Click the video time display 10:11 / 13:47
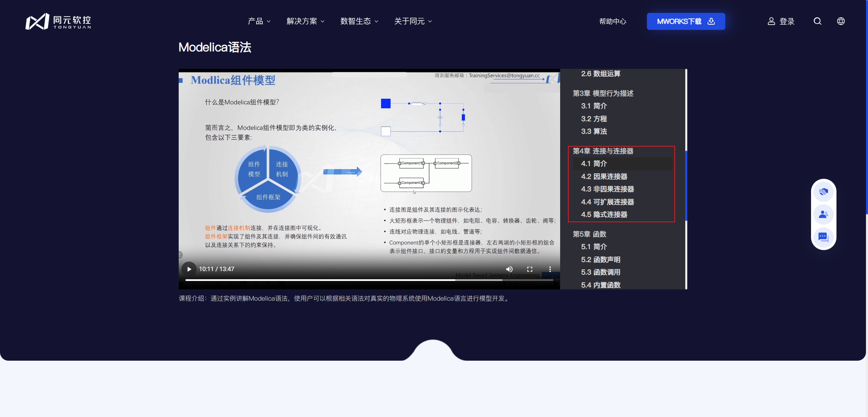Screen dimensions: 868x417 (x=216, y=269)
